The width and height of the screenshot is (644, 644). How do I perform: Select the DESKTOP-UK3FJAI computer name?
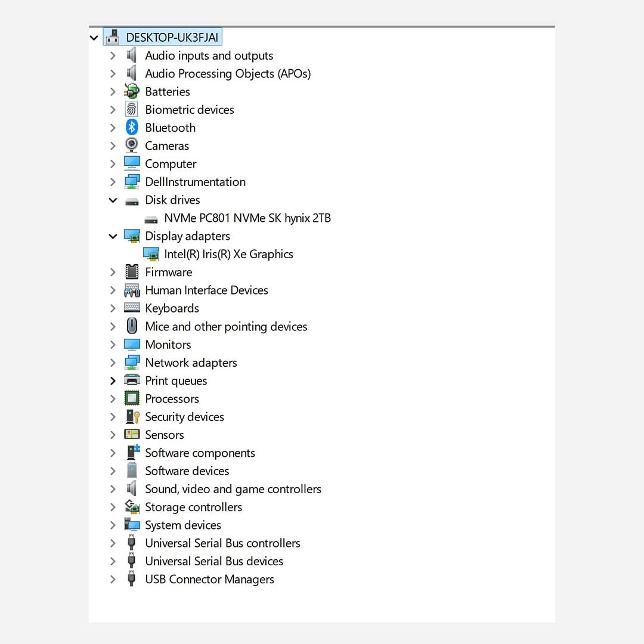coord(172,38)
